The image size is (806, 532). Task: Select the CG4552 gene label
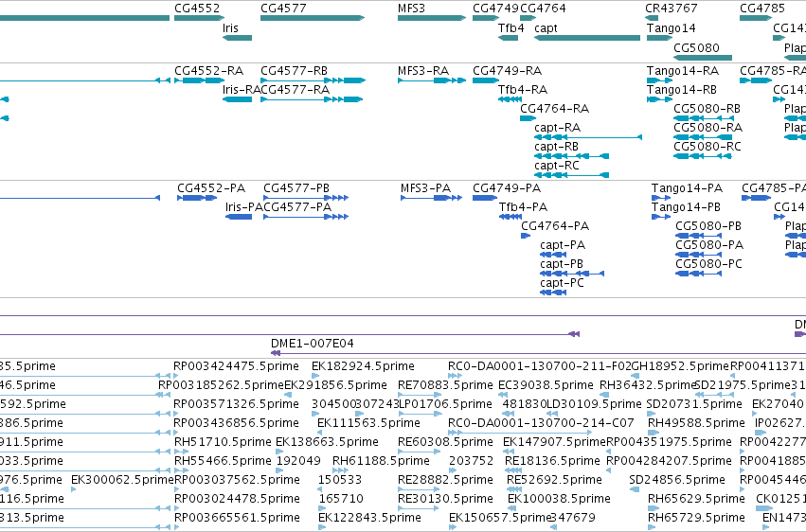(197, 9)
